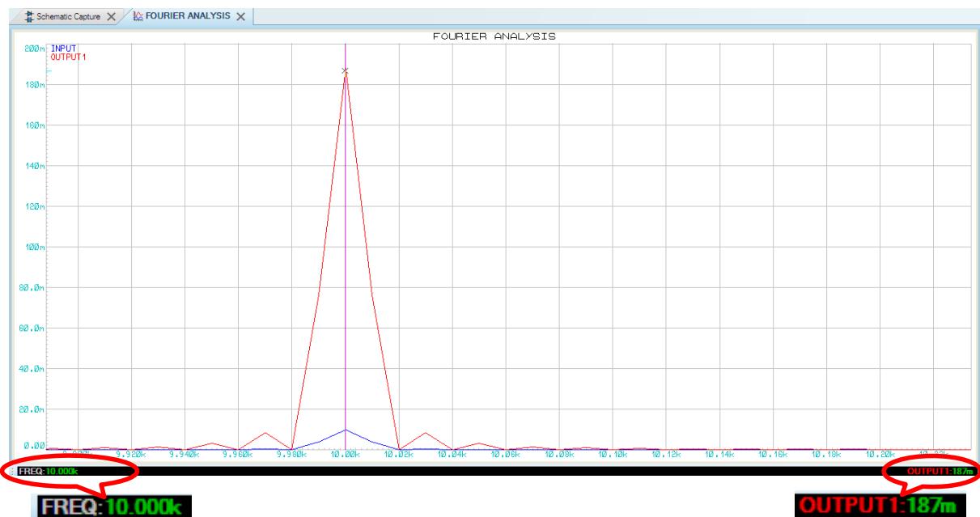Select the INPUT trace label in legend

click(62, 49)
